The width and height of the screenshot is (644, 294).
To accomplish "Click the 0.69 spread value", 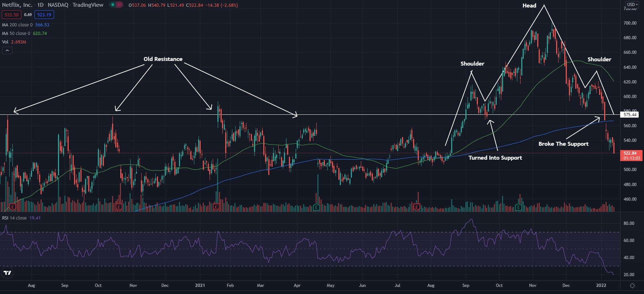I will tap(28, 15).
